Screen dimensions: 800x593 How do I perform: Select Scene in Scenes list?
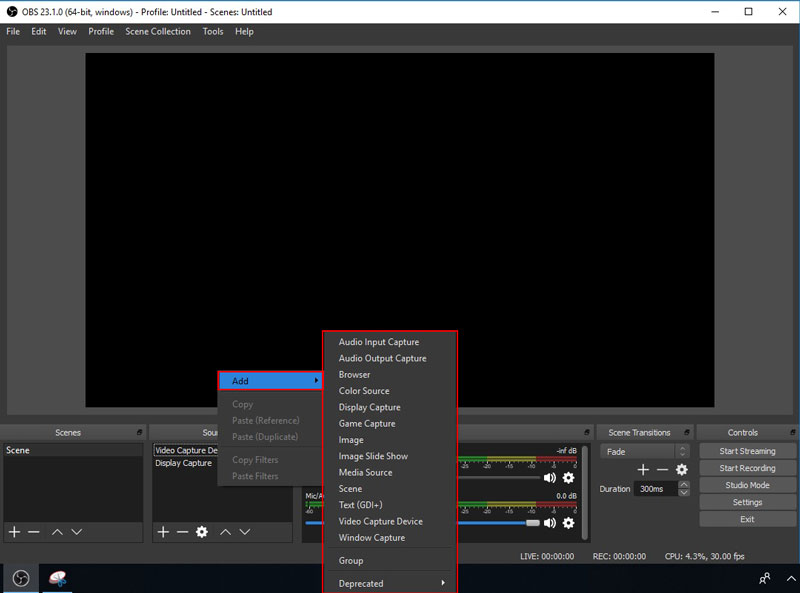coord(73,450)
